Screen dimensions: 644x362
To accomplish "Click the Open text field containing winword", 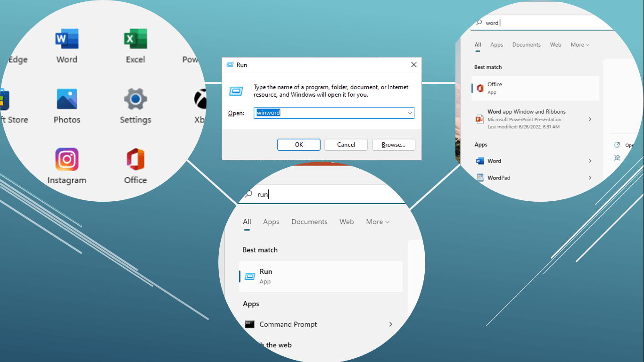I will point(330,113).
